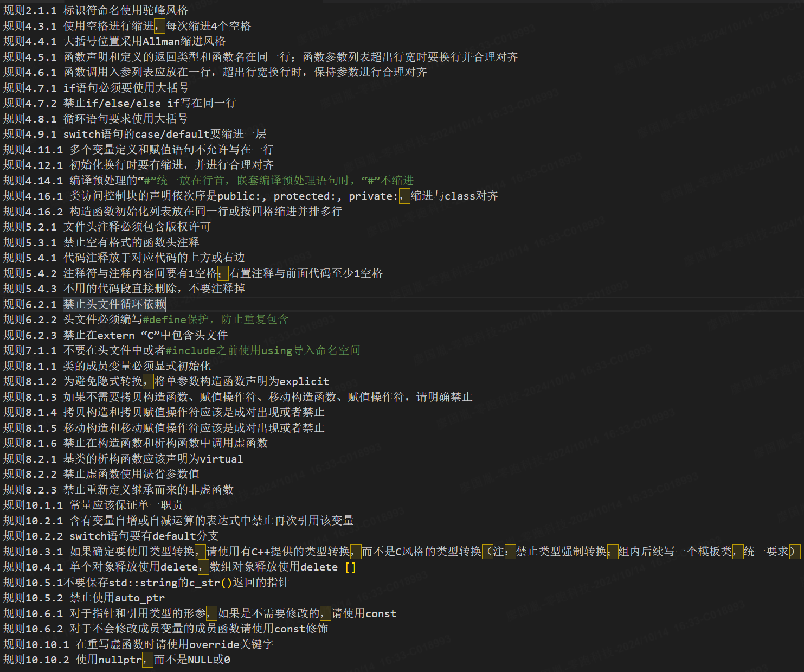Click the line 规则4.3.1 使用空格进行缩进
Viewport: 804px width, 672px height.
pos(127,26)
